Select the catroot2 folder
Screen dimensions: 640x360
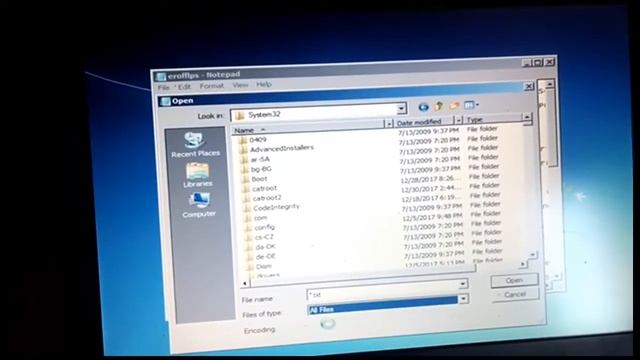tap(267, 198)
